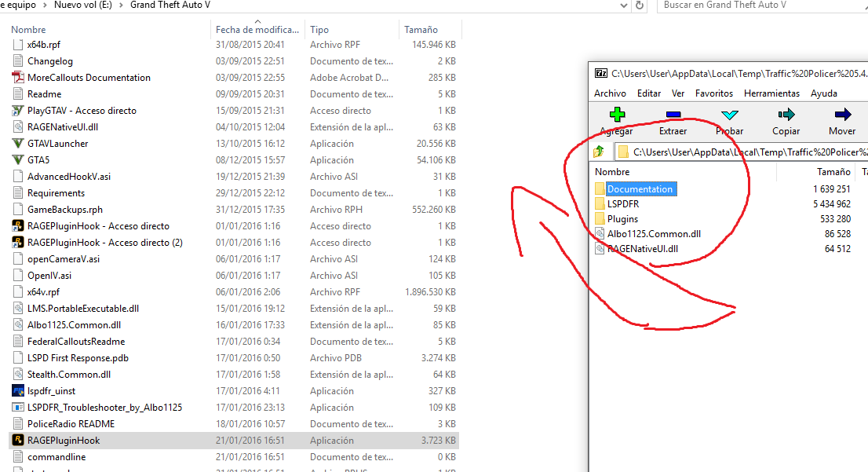The image size is (868, 472).
Task: Click the Changelog text document icon
Action: 18,61
